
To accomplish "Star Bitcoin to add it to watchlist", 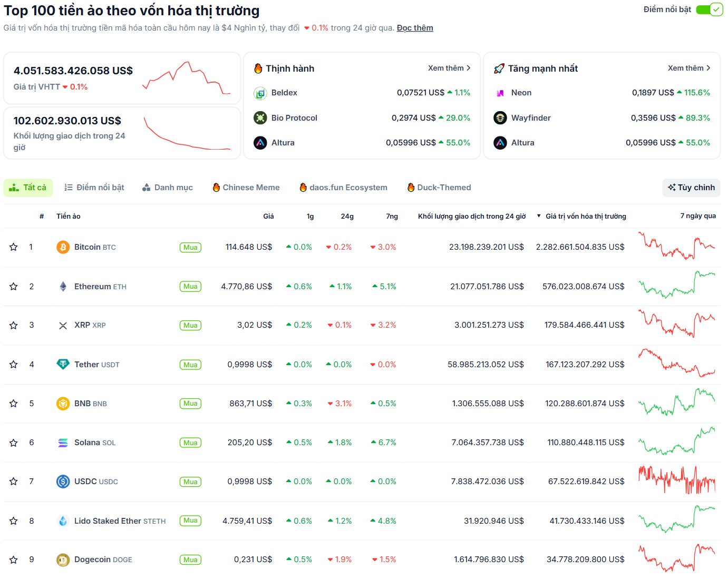I will coord(13,247).
